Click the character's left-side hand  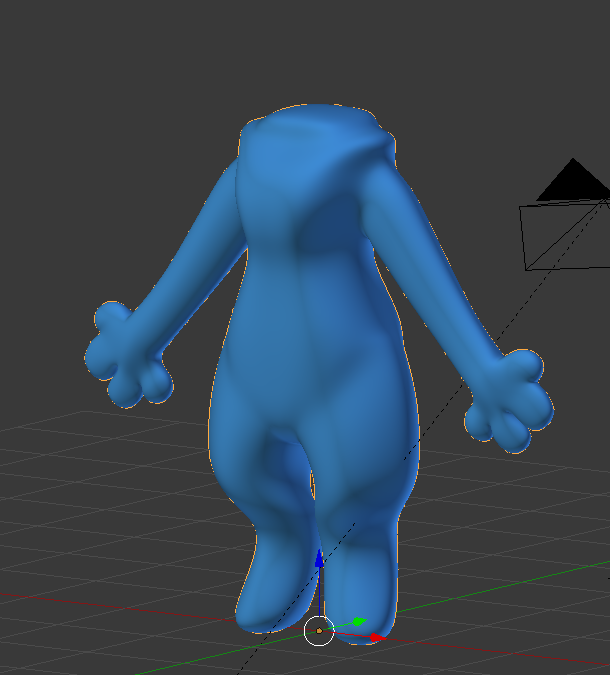[128, 356]
